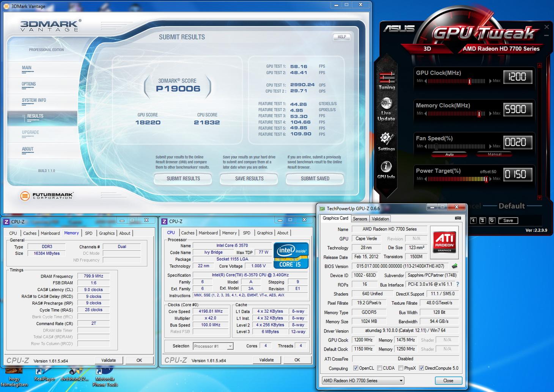Click Memory Clock Min arrow
This screenshot has width=554, height=392.
(426, 113)
